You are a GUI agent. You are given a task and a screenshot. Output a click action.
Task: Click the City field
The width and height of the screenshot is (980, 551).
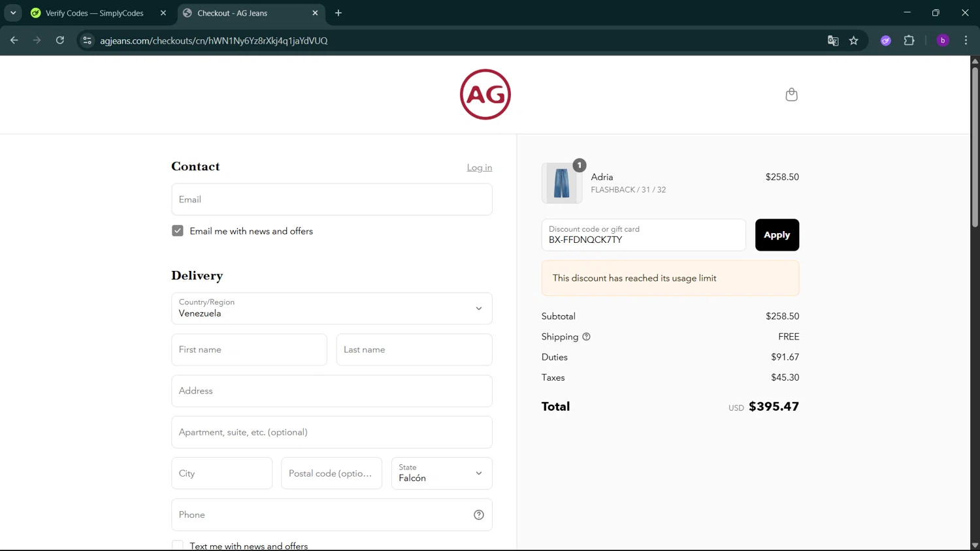[222, 473]
